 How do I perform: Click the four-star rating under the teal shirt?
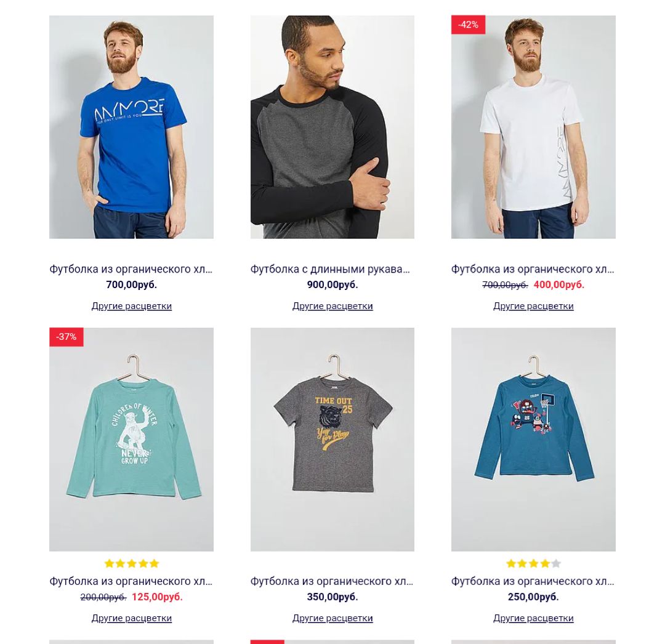pos(533,563)
